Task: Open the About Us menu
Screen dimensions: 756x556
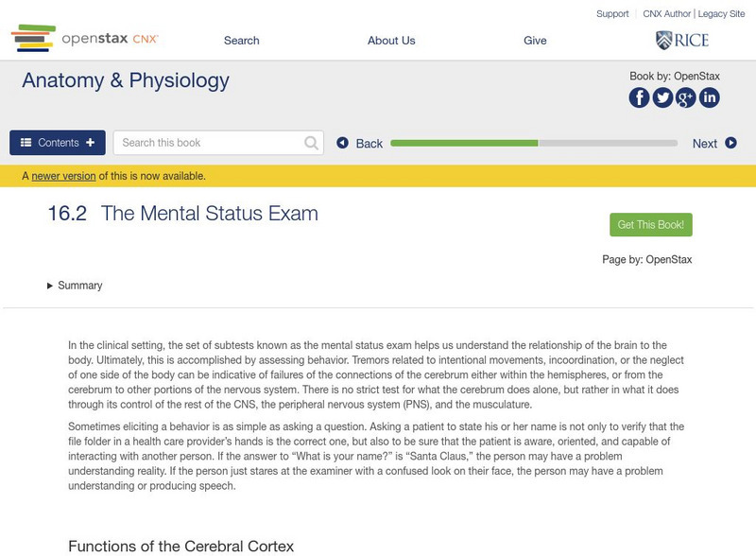Action: (x=391, y=41)
